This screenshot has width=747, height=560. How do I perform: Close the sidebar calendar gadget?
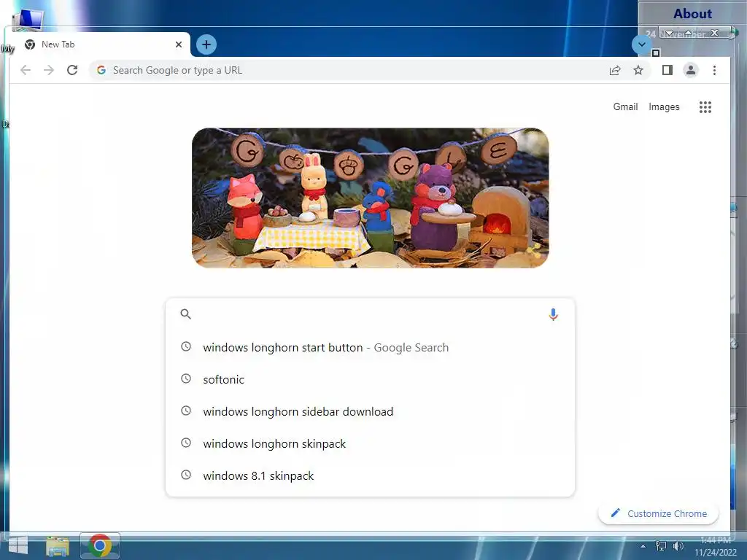714,33
